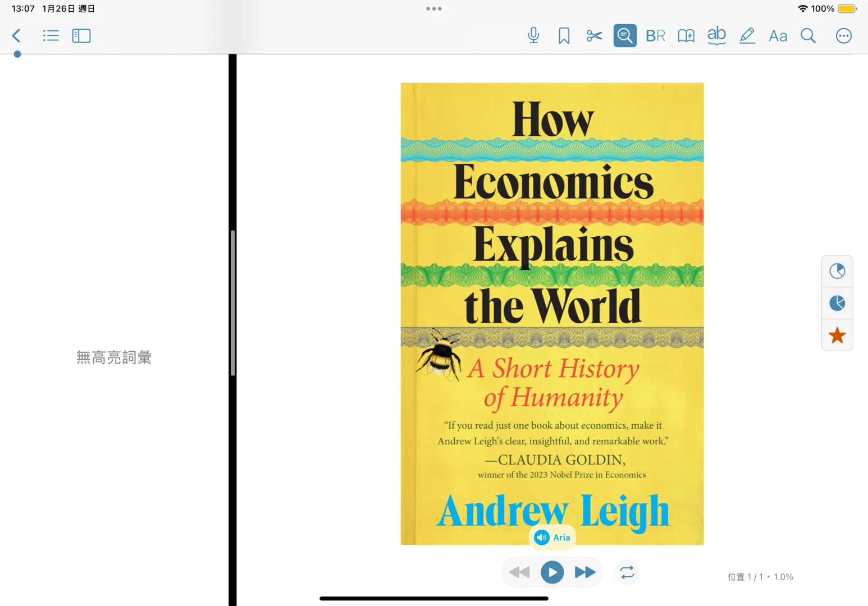The width and height of the screenshot is (868, 606).
Task: Go back using the left chevron
Action: click(16, 36)
